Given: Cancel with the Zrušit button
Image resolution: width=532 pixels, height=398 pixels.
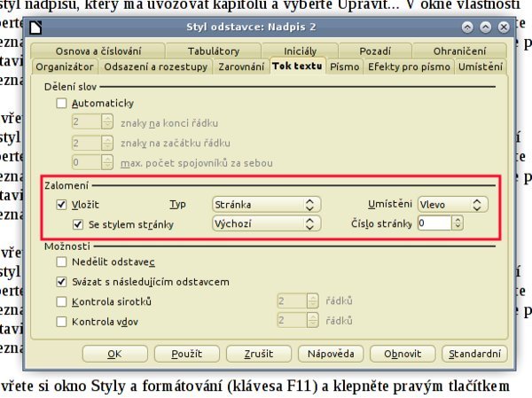Looking at the screenshot, I should tap(259, 354).
